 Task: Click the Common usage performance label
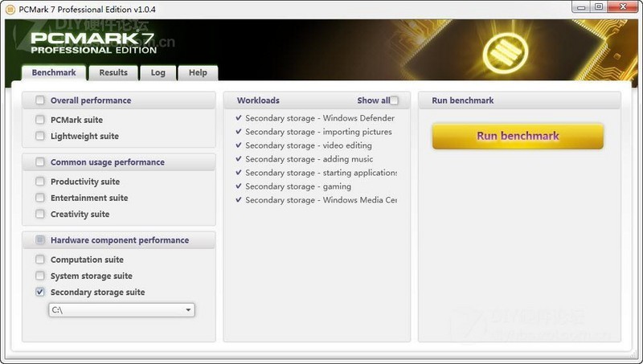click(108, 162)
